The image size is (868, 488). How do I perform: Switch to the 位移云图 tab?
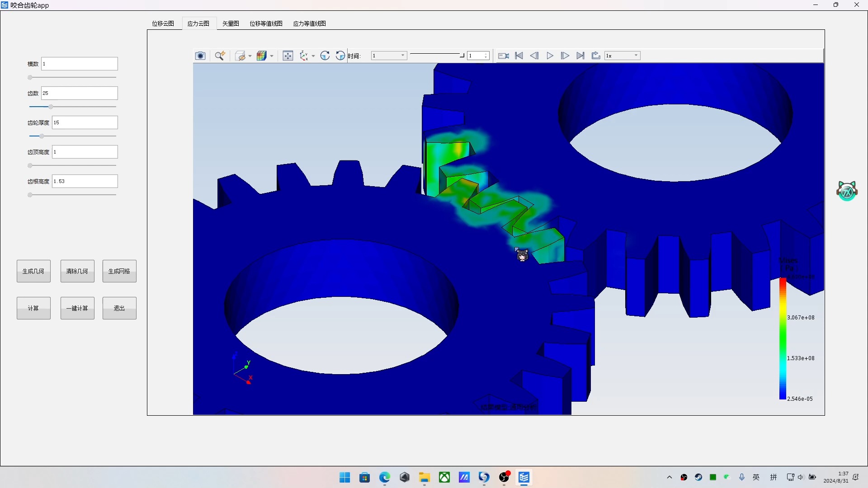(163, 23)
